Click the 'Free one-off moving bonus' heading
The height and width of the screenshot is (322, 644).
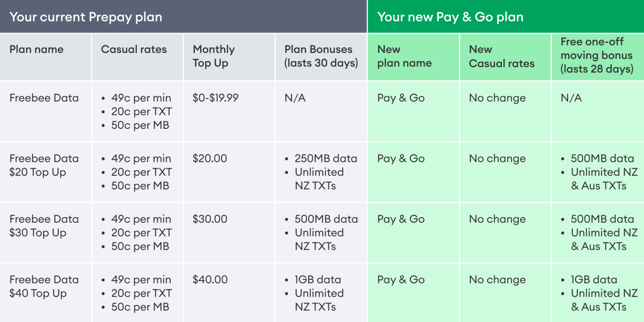[597, 56]
